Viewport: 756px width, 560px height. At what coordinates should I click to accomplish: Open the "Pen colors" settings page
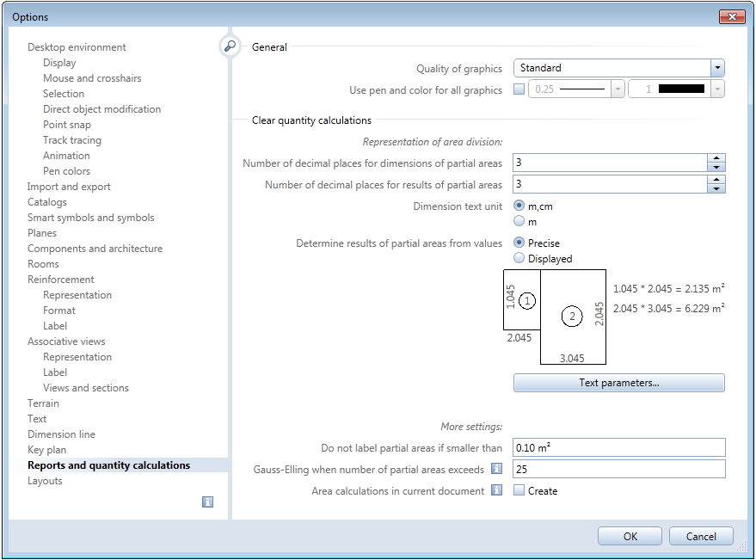click(x=66, y=170)
